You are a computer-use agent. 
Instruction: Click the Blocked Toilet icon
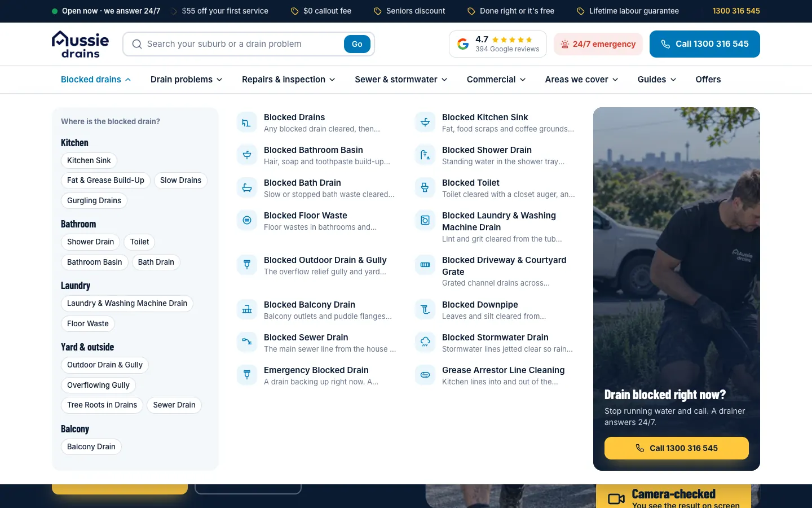425,188
